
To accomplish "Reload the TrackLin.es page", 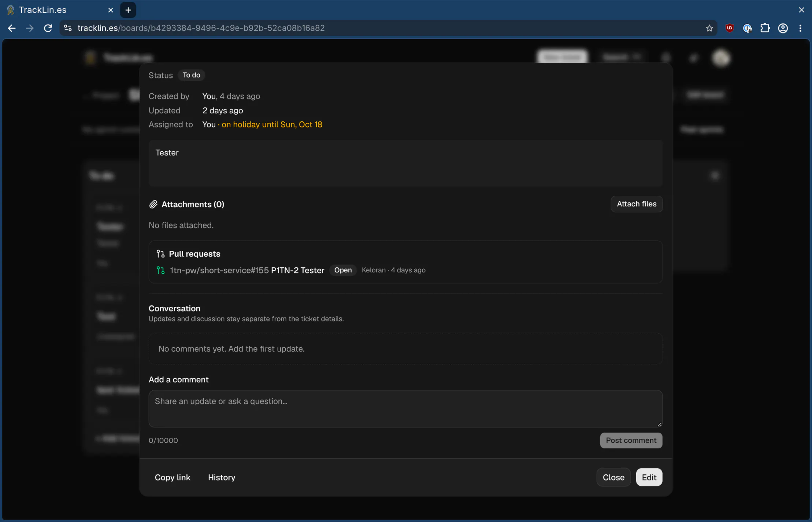I will point(48,28).
